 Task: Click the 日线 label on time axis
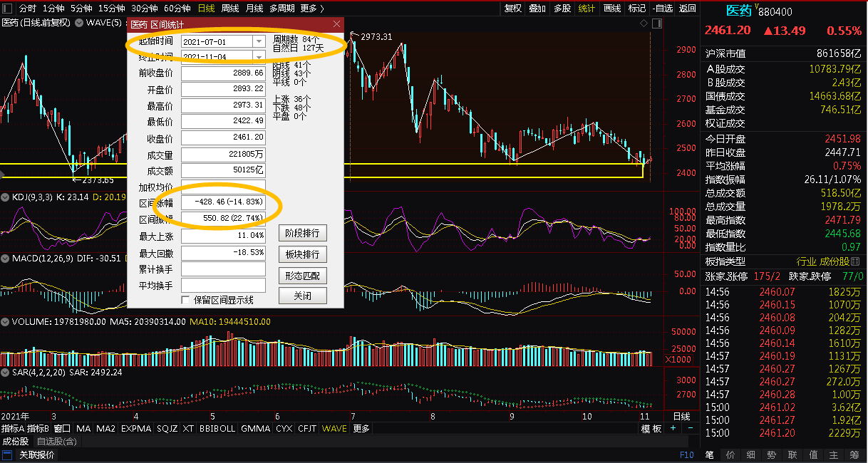coord(682,416)
